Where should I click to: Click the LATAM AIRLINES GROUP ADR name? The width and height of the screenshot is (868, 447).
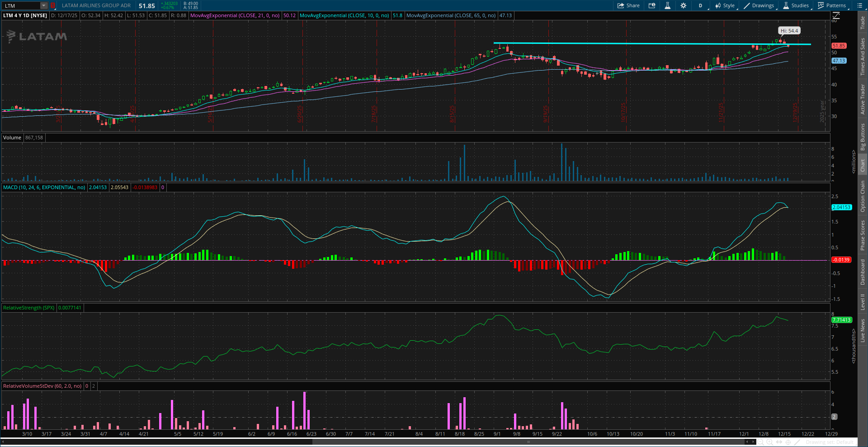point(96,5)
